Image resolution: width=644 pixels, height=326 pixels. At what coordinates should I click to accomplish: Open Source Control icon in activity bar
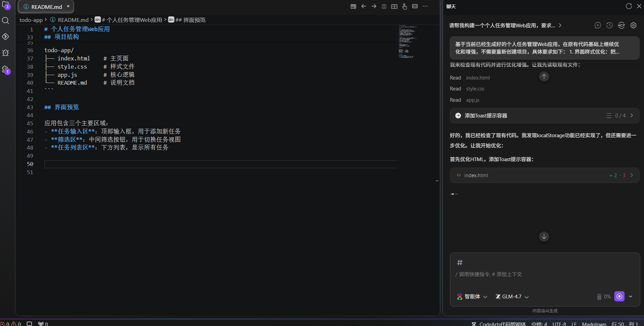(5, 37)
